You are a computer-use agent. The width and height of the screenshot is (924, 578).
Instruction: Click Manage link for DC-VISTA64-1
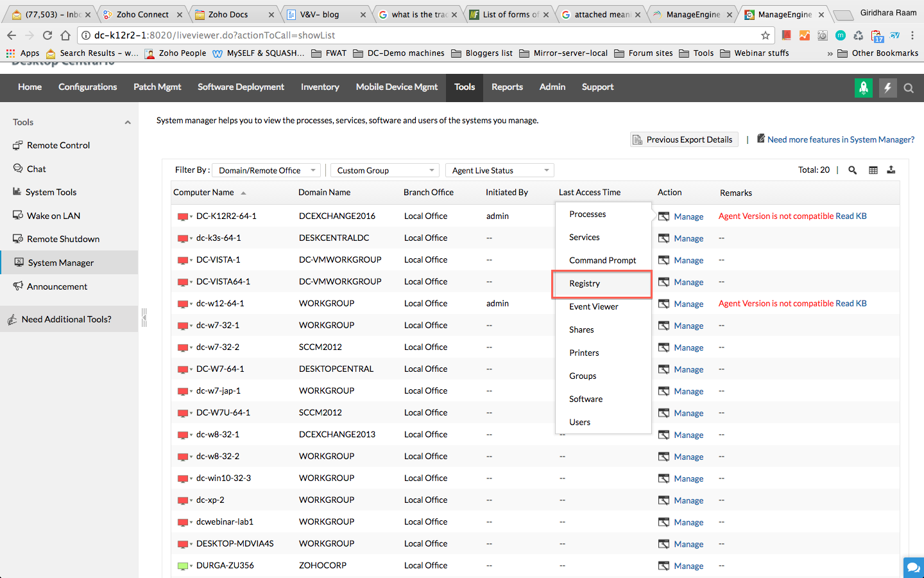689,283
